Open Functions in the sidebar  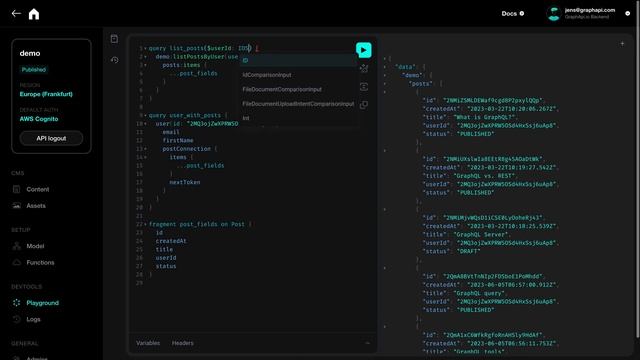(x=40, y=262)
